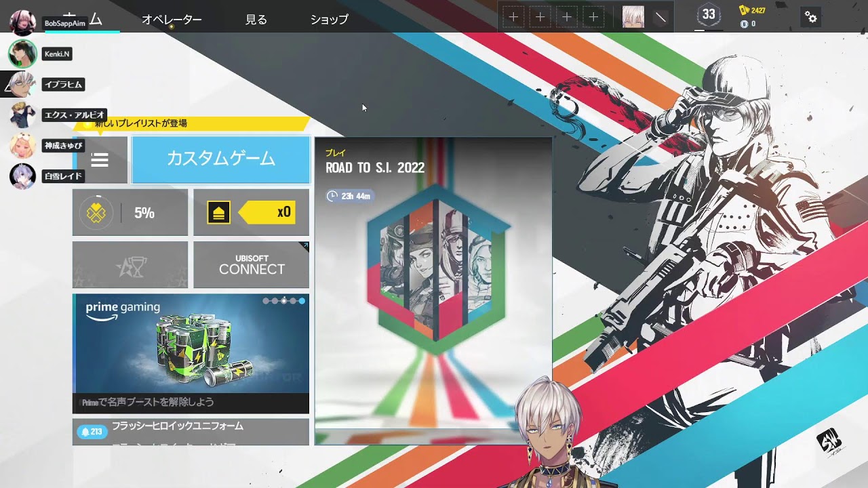Viewport: 868px width, 488px height.
Task: Open the Battle Pass 5% progress tile
Action: pos(130,213)
